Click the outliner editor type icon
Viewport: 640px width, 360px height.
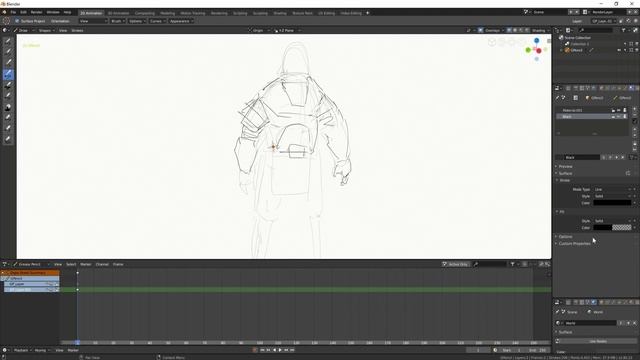pyautogui.click(x=558, y=30)
